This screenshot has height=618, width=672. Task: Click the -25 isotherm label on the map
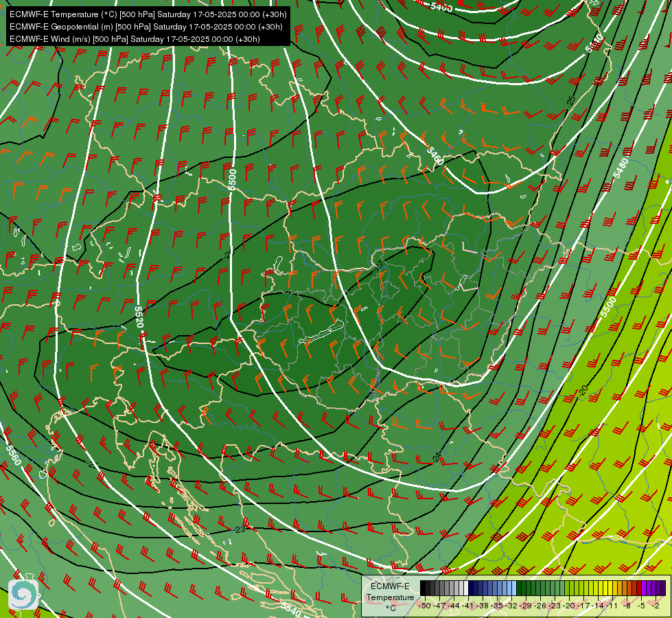pos(571,102)
